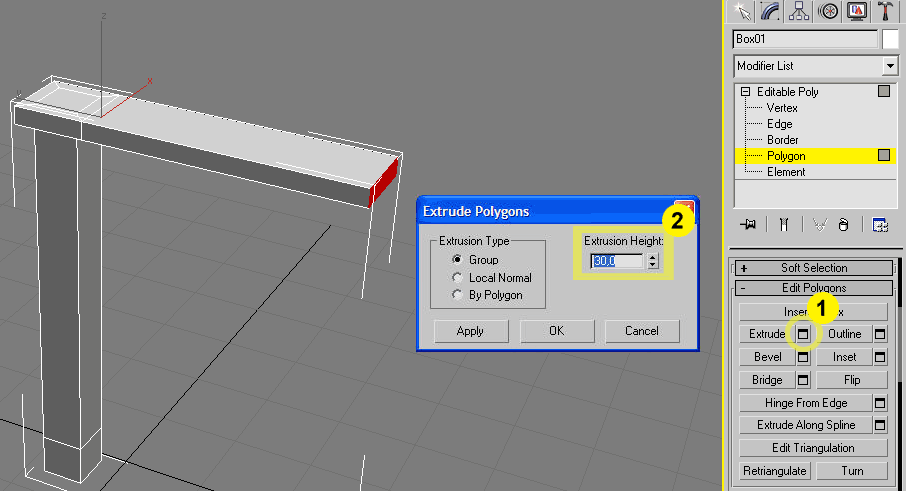This screenshot has height=491, width=906.
Task: Open Extrude settings dialog box icon
Action: (803, 334)
